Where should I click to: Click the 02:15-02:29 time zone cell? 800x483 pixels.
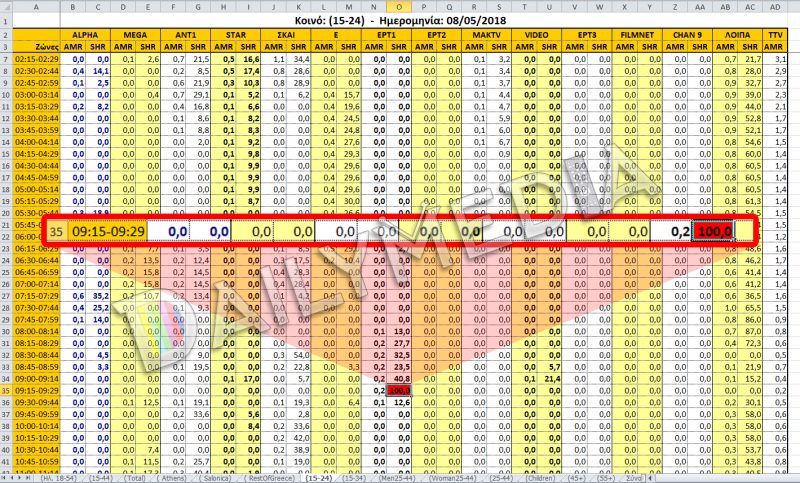[x=36, y=59]
